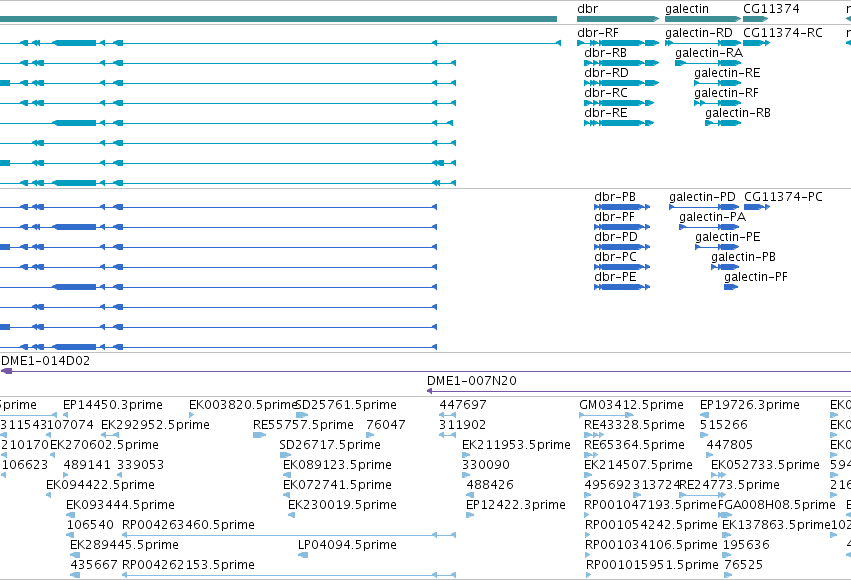Pick EST EK089123.5prime
This screenshot has height=580, width=851.
pos(337,465)
